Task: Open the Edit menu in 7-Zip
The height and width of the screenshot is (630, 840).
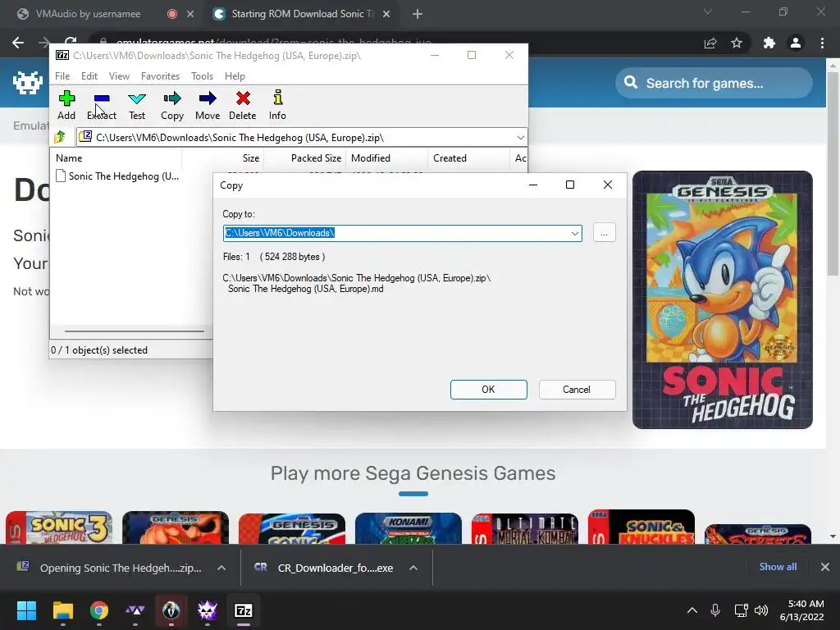Action: (89, 76)
